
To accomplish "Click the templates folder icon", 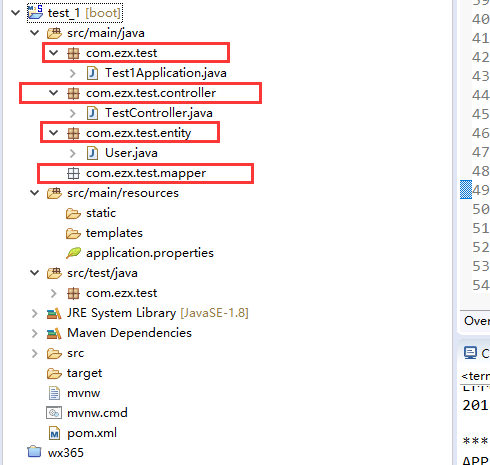I will tap(73, 233).
